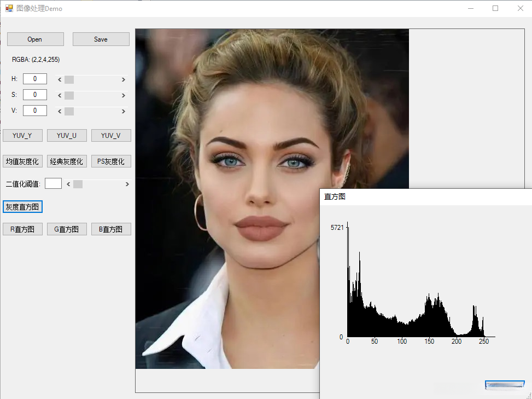Increase H with the right scroll arrow

[x=124, y=79]
